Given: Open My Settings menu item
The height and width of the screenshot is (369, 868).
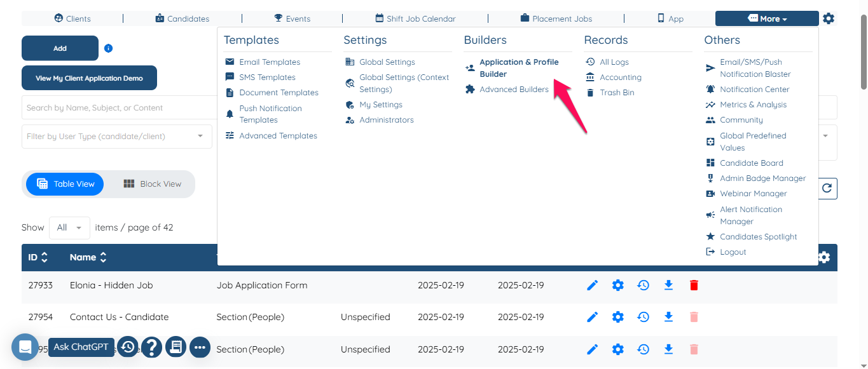Looking at the screenshot, I should [380, 105].
